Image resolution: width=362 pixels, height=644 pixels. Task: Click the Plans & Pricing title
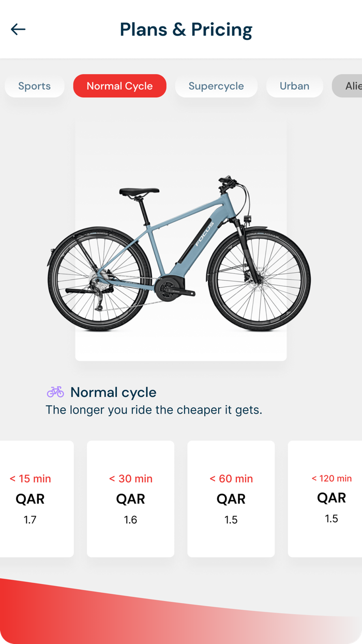click(x=186, y=30)
